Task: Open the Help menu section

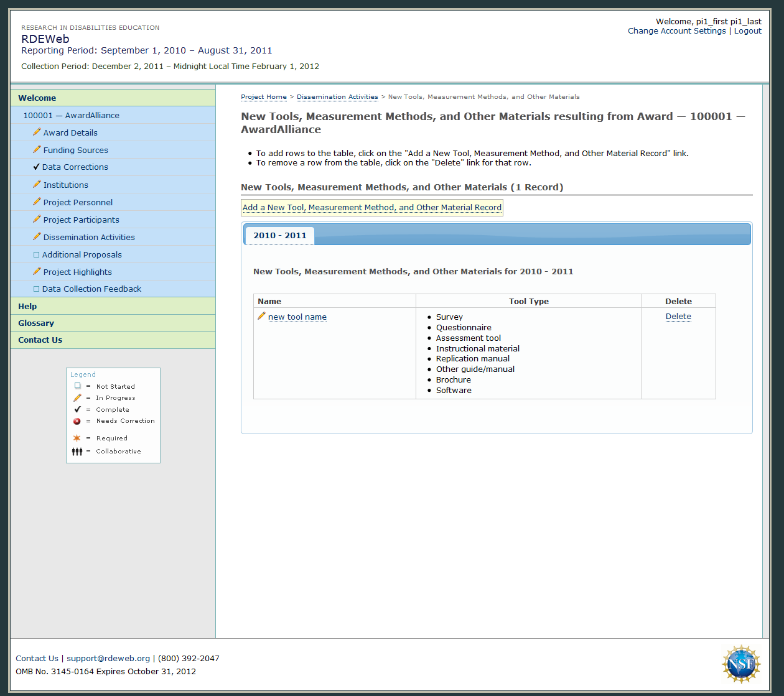Action: (x=27, y=306)
